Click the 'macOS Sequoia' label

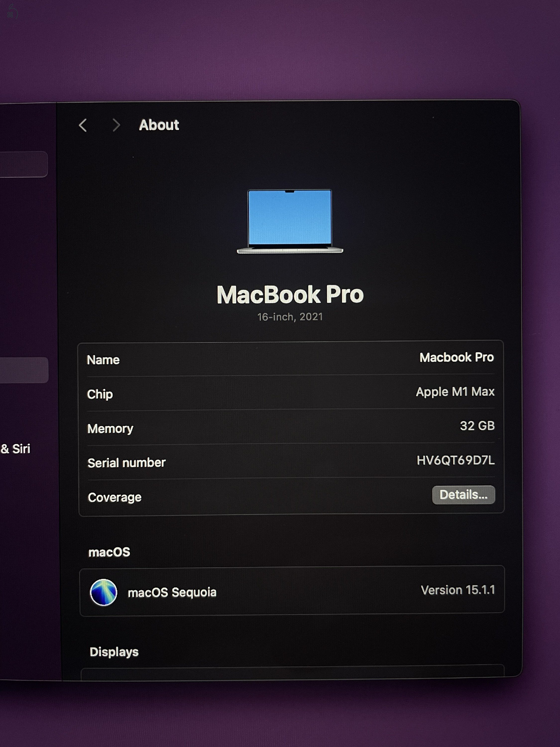click(172, 592)
